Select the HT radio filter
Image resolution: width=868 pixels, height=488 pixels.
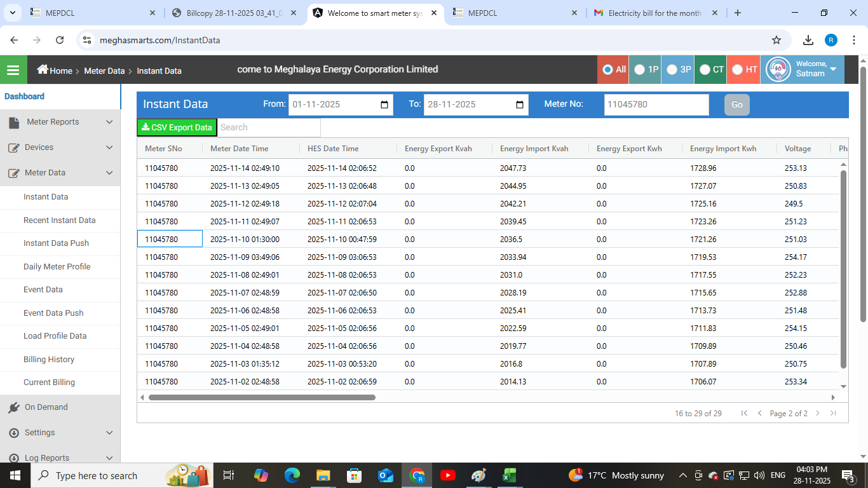(x=737, y=70)
